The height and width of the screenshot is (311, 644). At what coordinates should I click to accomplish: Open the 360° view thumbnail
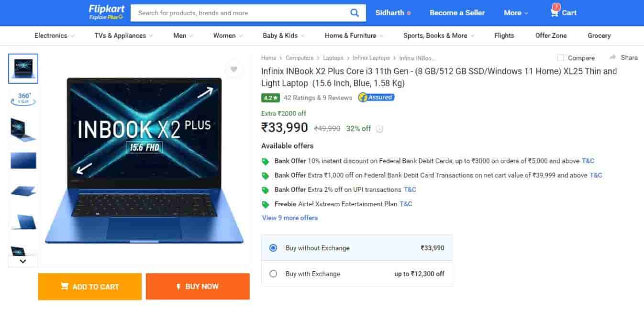click(23, 99)
